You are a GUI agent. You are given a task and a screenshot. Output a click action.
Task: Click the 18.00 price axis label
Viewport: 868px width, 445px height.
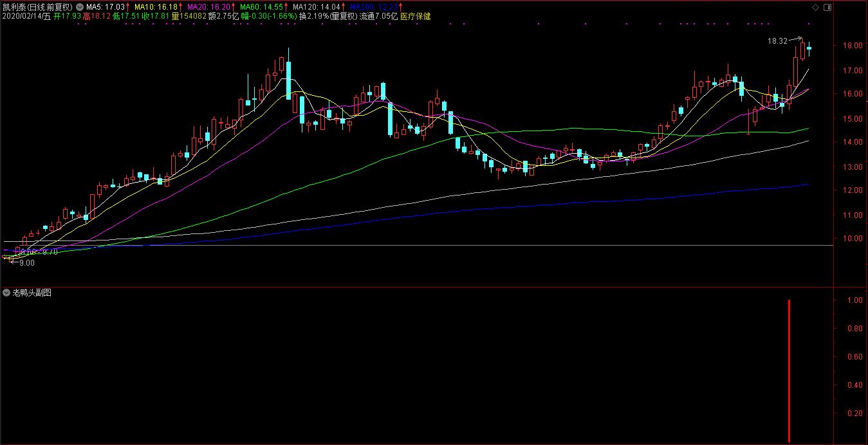[x=853, y=46]
